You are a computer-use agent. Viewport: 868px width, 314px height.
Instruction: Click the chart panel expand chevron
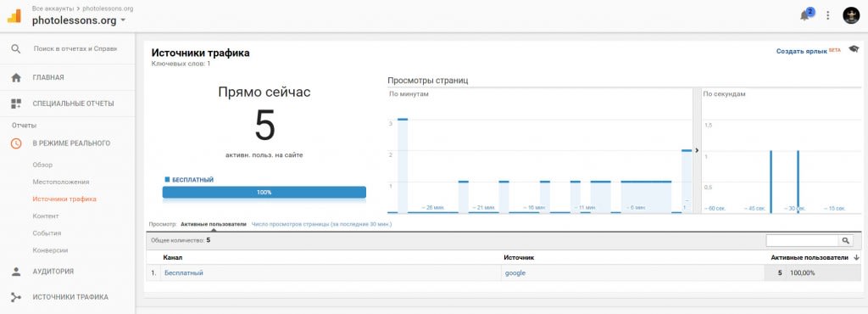pyautogui.click(x=697, y=150)
